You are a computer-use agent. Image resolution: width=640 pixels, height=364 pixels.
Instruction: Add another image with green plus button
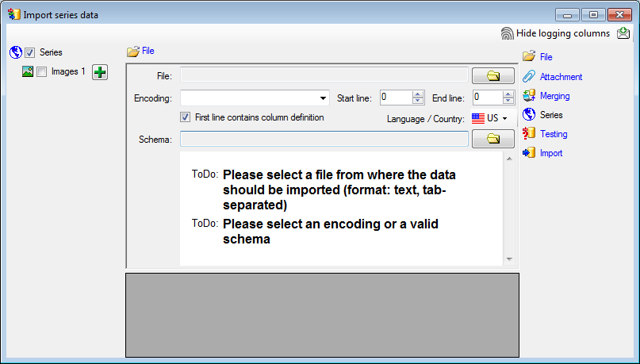tap(100, 72)
